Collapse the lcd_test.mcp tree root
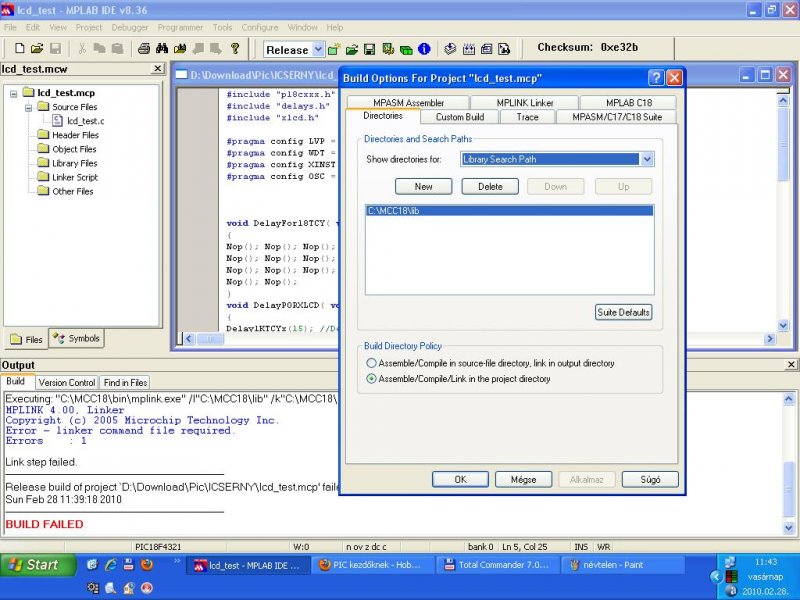The image size is (800, 600). tap(14, 93)
